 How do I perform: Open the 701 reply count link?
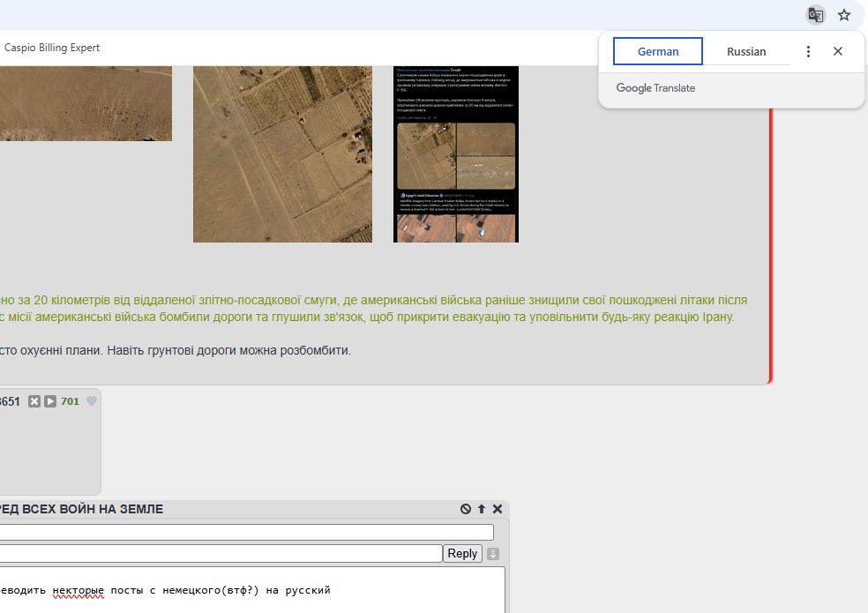[70, 401]
